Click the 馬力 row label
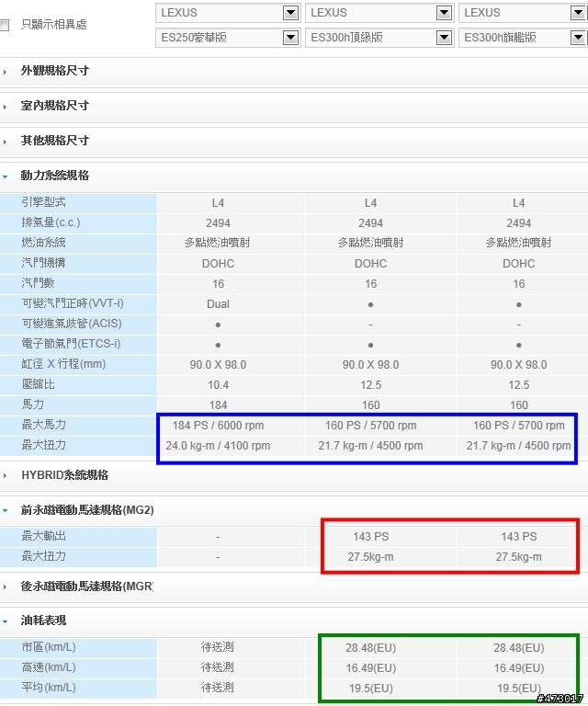The width and height of the screenshot is (588, 706). point(33,404)
